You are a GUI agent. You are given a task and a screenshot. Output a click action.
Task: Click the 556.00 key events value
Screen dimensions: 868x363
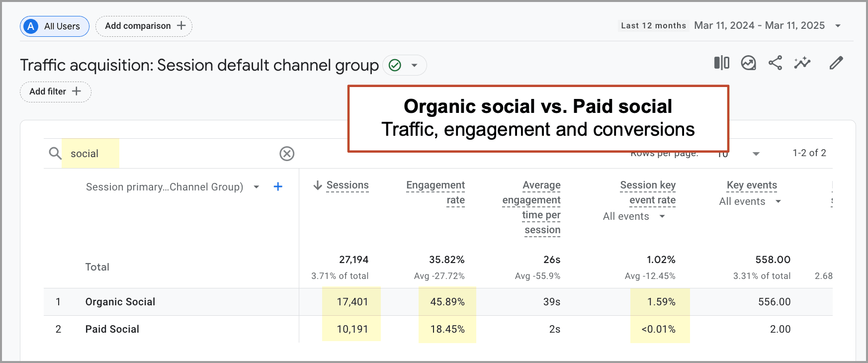pyautogui.click(x=775, y=302)
